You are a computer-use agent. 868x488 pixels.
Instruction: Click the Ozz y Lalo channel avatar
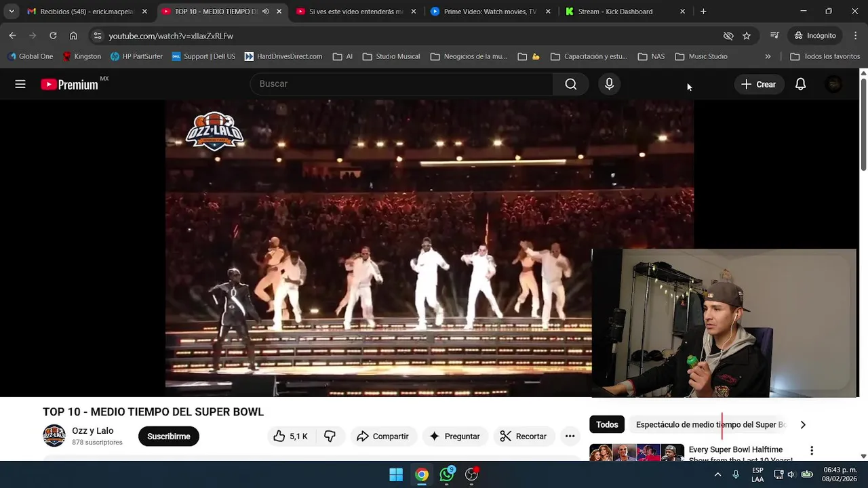[x=54, y=436]
